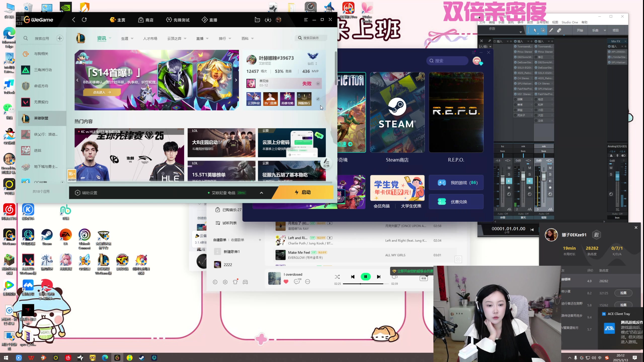644x362 pixels.
Task: Open 辅助设置 in the WeGame bottom bar
Action: pos(86,193)
